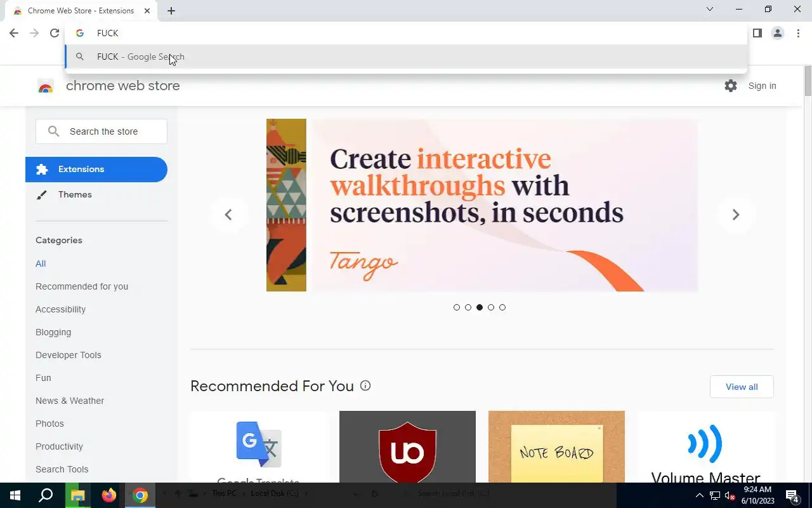Jump to the fifth carousel dot
812x508 pixels.
(502, 307)
